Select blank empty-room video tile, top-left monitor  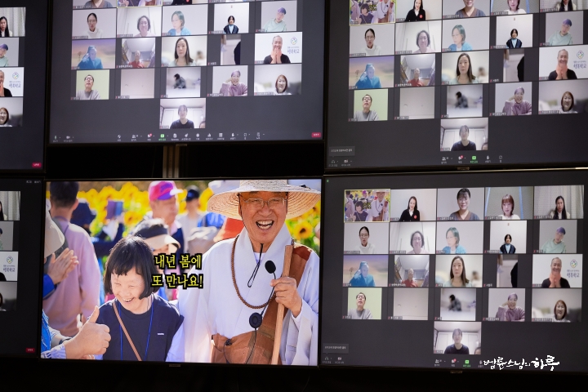137,83
